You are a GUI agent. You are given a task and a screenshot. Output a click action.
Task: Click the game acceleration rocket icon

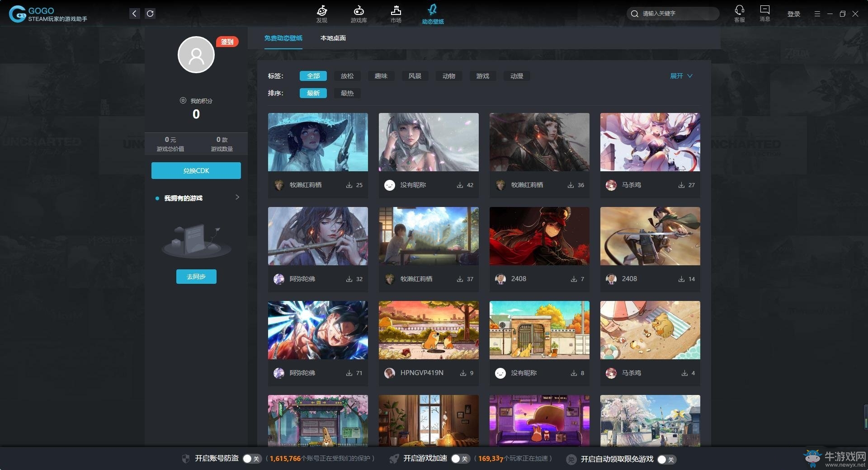pyautogui.click(x=394, y=459)
